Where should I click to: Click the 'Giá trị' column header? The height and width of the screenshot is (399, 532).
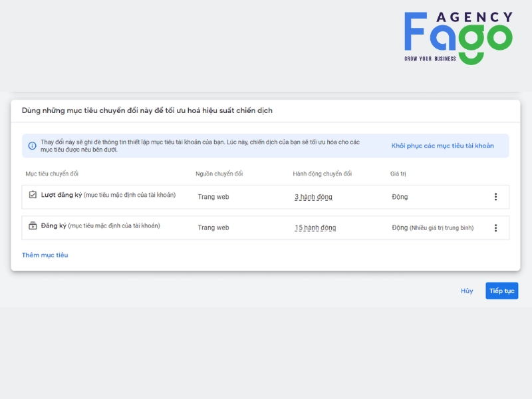coord(398,174)
